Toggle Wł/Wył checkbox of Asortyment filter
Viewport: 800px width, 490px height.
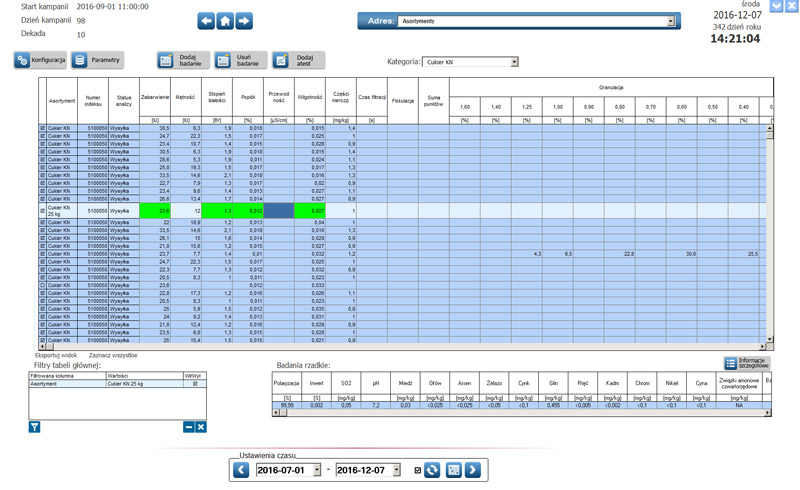(195, 384)
